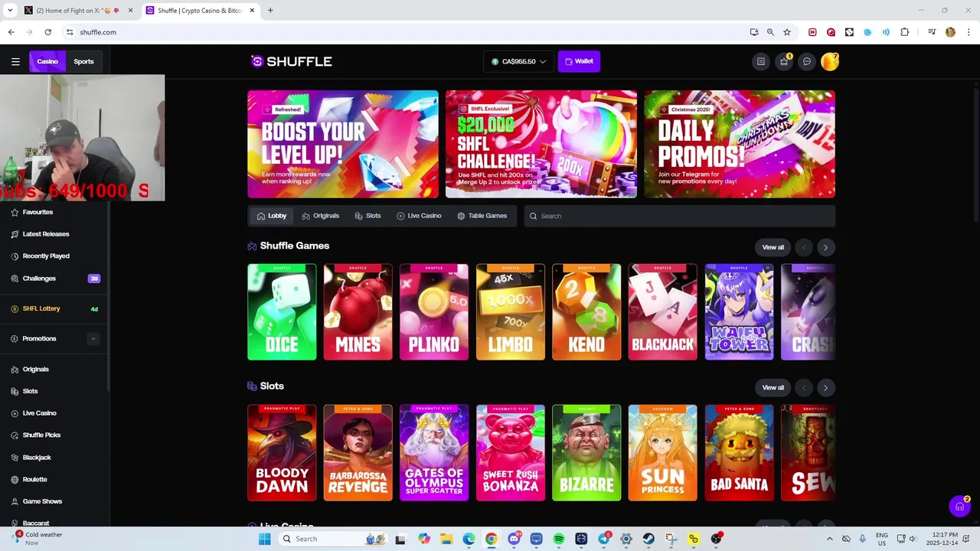
Task: Open the Dice game
Action: pyautogui.click(x=282, y=312)
